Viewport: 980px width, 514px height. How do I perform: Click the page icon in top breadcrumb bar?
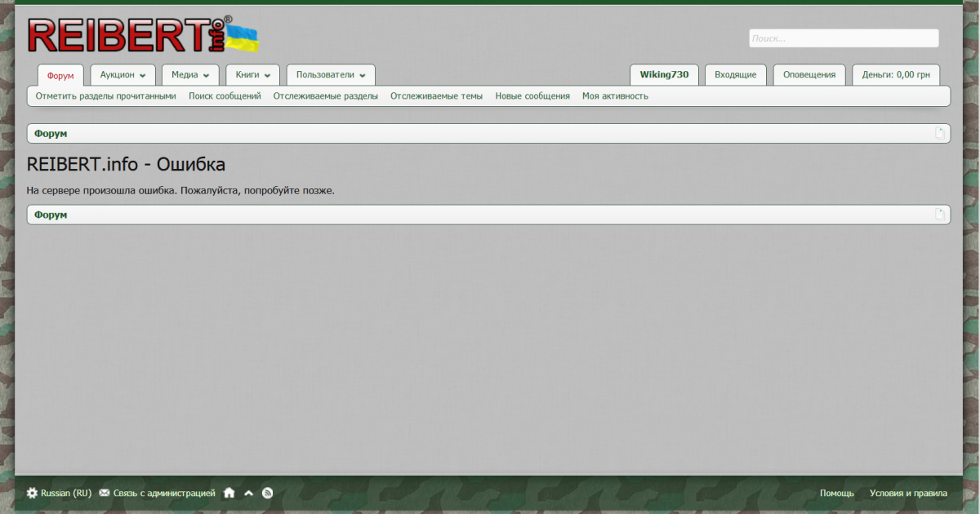tap(940, 133)
